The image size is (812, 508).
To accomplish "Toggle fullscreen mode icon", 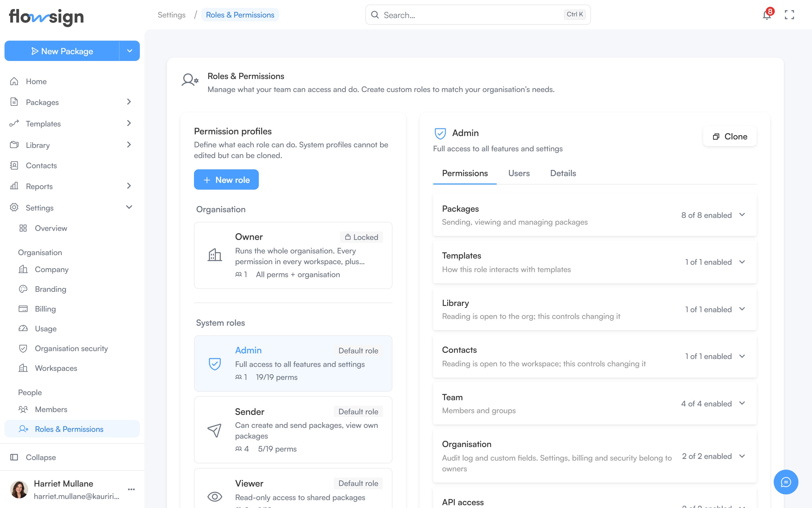I will [789, 15].
